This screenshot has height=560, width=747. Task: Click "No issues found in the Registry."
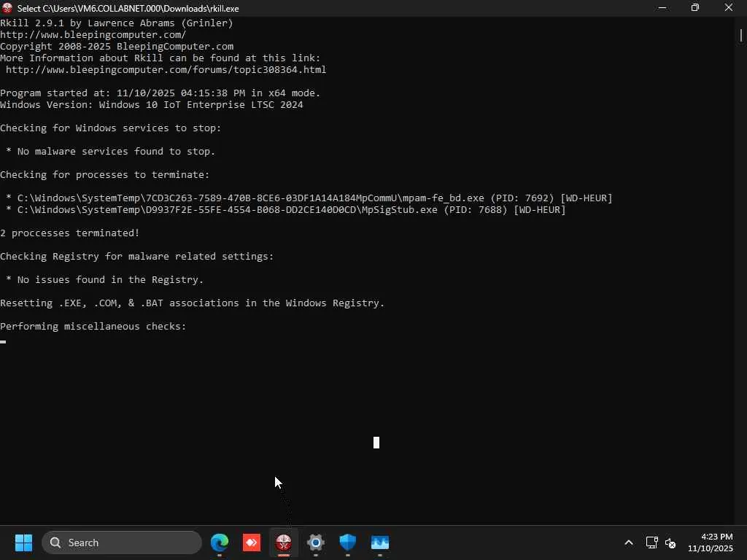111,279
